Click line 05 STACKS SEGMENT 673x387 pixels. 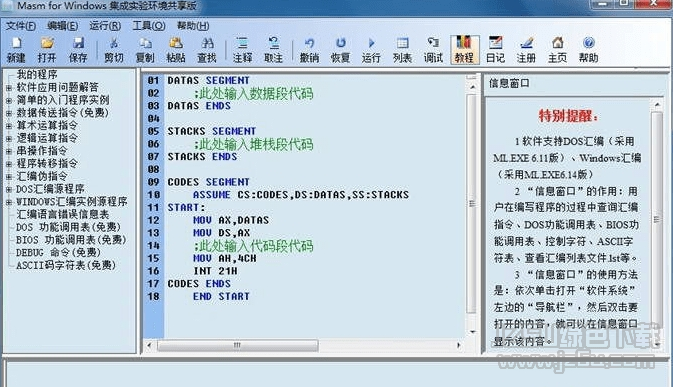point(212,131)
